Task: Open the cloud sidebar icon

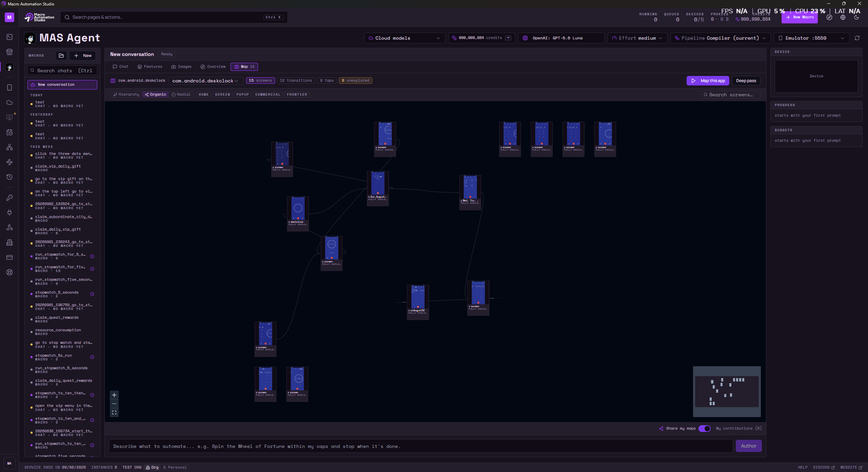Action: coord(9,103)
